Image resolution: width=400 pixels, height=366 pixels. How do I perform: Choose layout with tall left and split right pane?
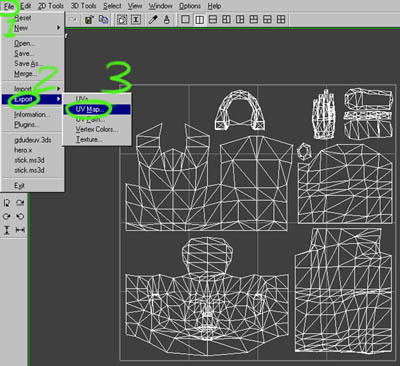(x=240, y=20)
